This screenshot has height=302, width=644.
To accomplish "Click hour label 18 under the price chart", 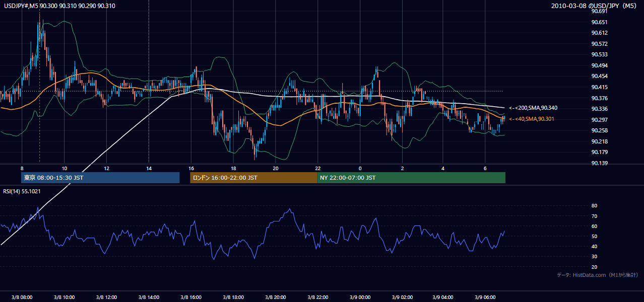I will (x=233, y=168).
